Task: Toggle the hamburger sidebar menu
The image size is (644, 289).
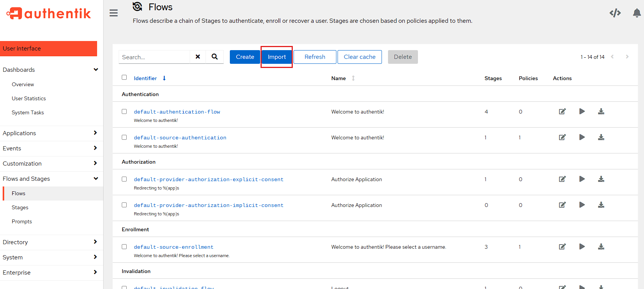Action: [113, 13]
